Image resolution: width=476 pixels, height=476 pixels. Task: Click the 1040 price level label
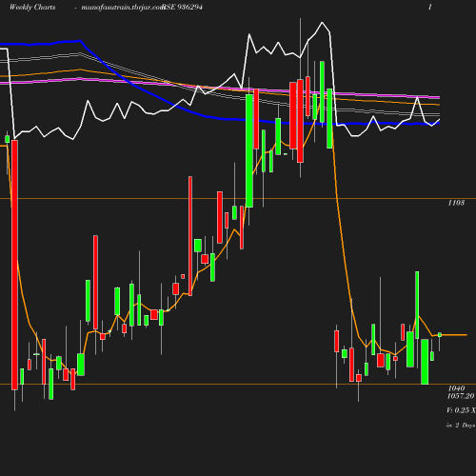(456, 388)
